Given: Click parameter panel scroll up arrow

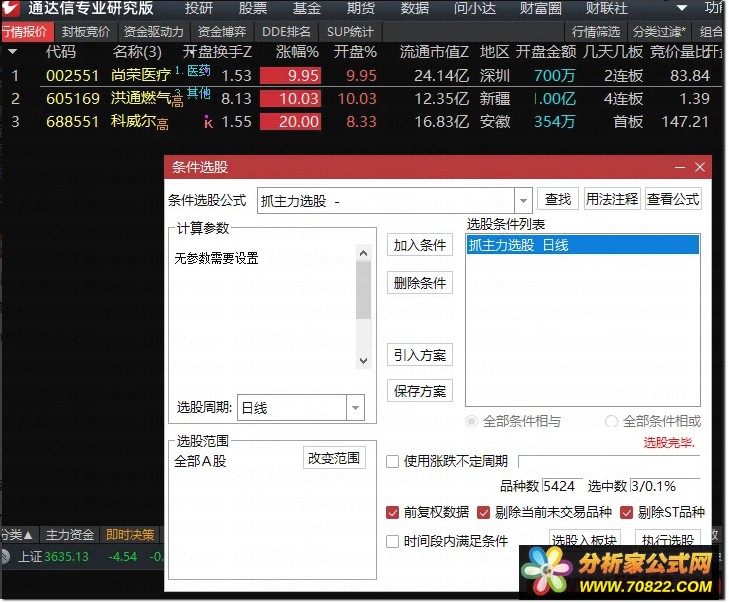Looking at the screenshot, I should point(364,253).
